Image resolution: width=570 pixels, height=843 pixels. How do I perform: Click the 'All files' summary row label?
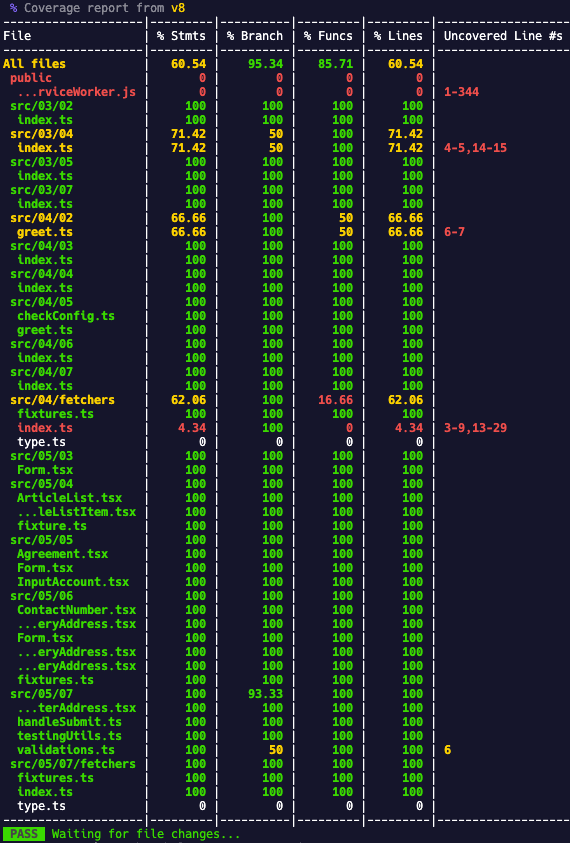(34, 64)
